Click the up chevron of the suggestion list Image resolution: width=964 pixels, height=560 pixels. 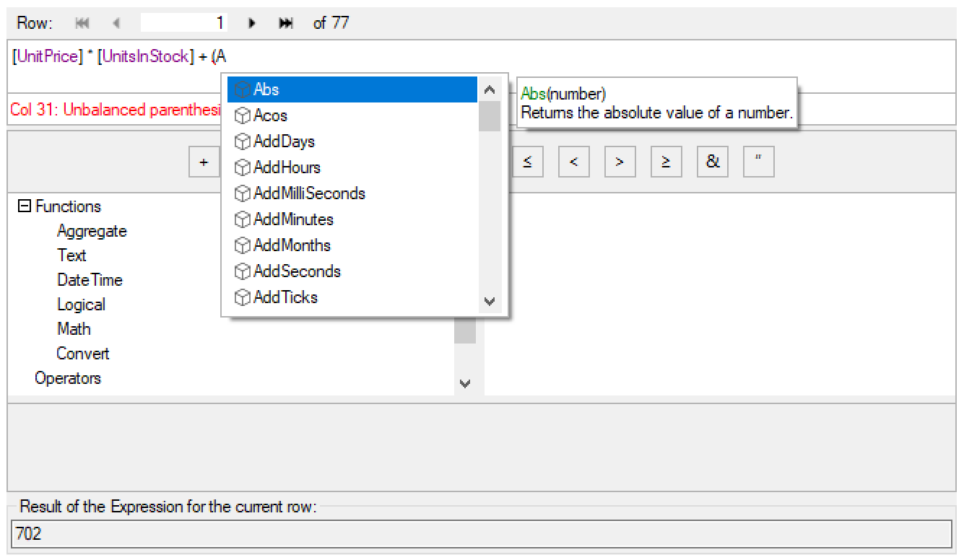[x=490, y=89]
